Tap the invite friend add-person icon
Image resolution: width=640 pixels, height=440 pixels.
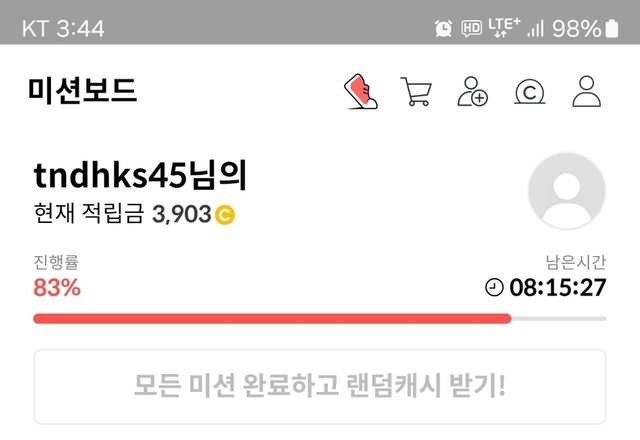(472, 91)
